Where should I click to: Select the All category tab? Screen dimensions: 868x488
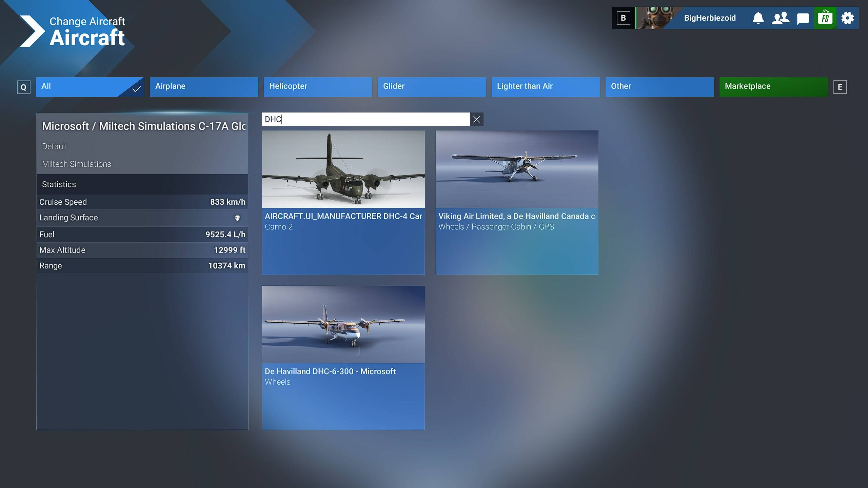point(90,87)
